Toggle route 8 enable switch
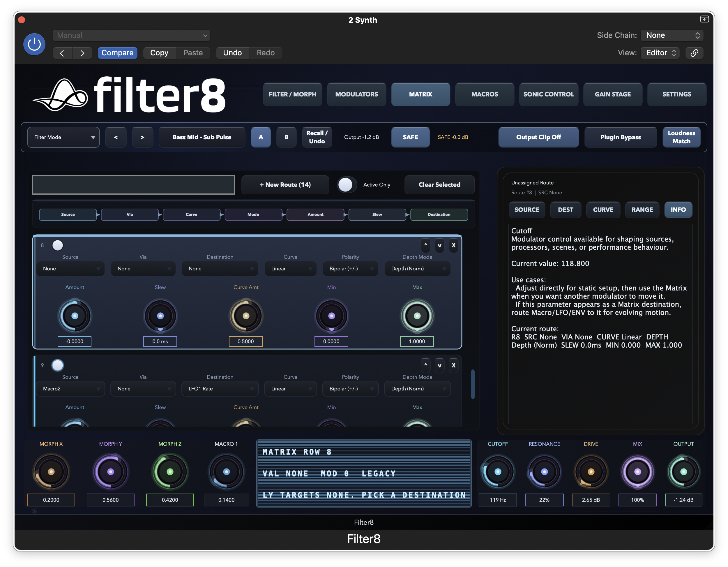Screen dimensions: 728x567 58,246
